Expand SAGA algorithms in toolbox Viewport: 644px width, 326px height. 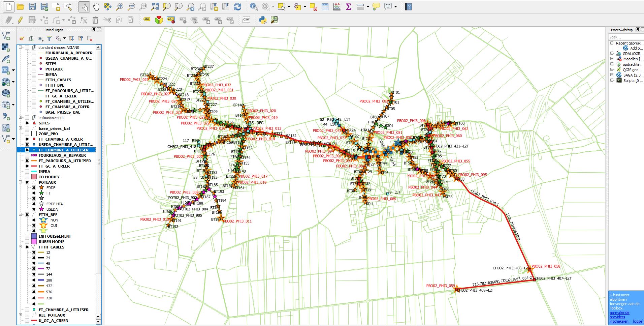[x=612, y=75]
